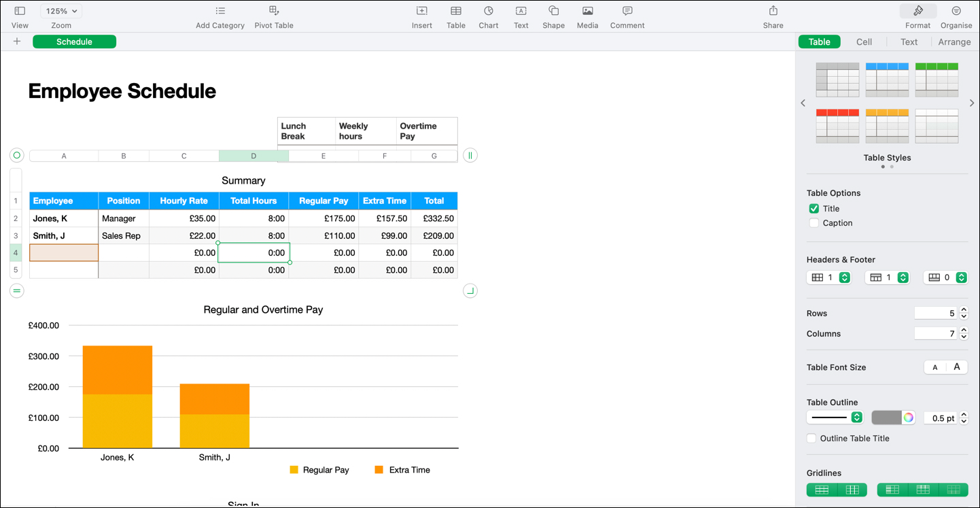Browse more table styles with right arrow

972,103
